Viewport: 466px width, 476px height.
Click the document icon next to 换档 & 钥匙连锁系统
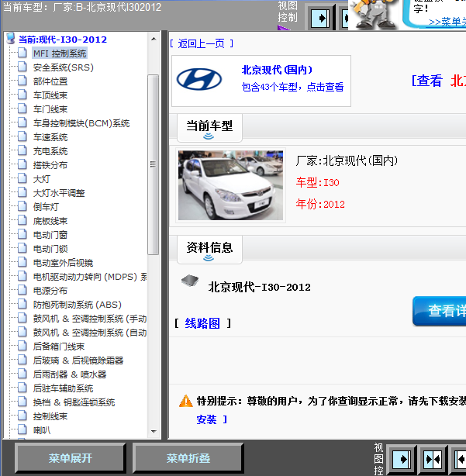coord(22,402)
